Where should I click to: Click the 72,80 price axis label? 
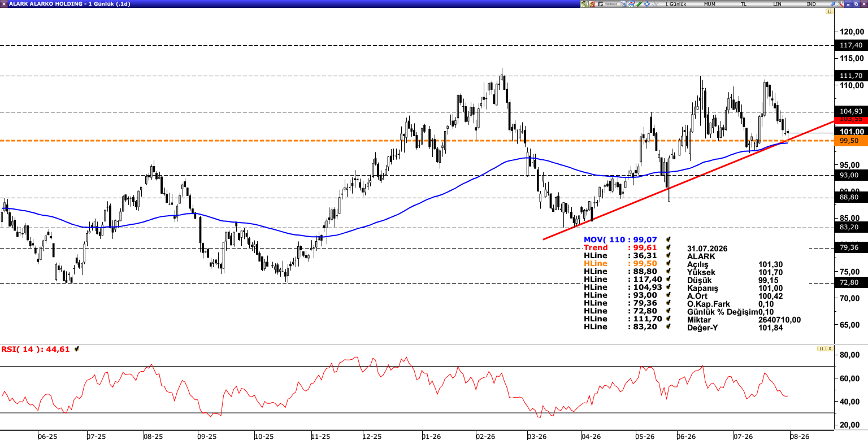[x=850, y=282]
